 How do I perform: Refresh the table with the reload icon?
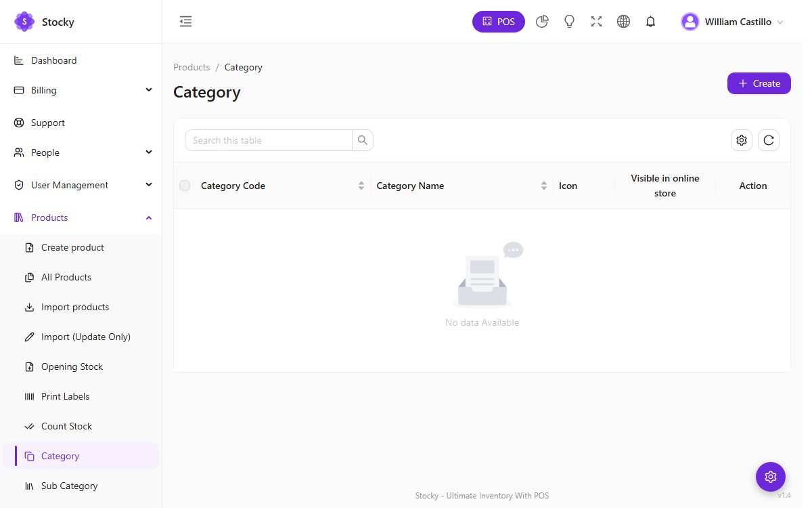tap(769, 140)
